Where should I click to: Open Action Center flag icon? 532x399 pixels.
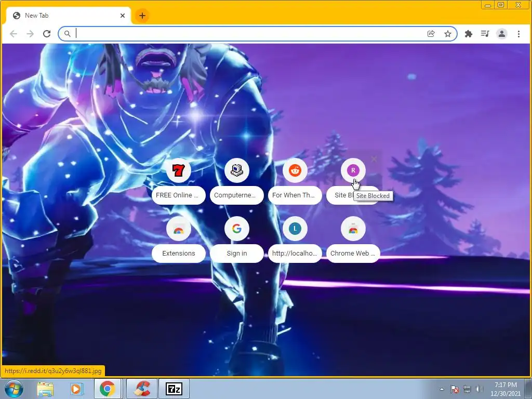click(x=455, y=389)
